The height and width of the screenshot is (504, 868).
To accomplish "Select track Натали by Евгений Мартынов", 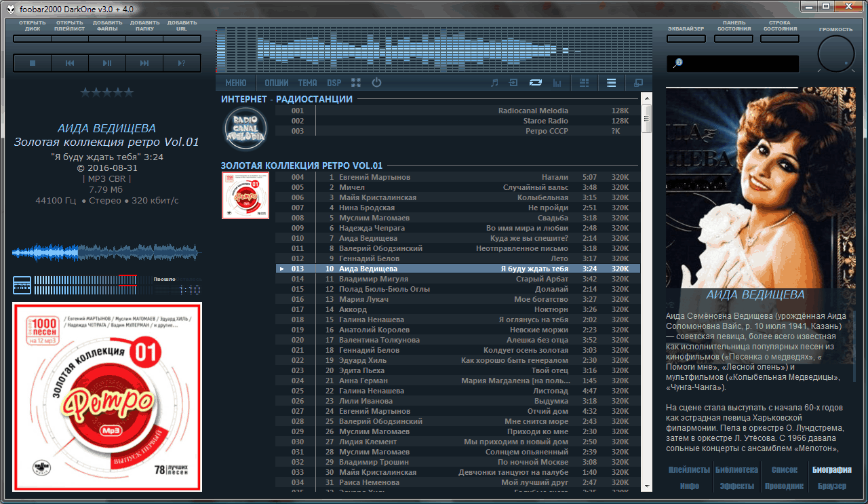I will click(x=458, y=177).
